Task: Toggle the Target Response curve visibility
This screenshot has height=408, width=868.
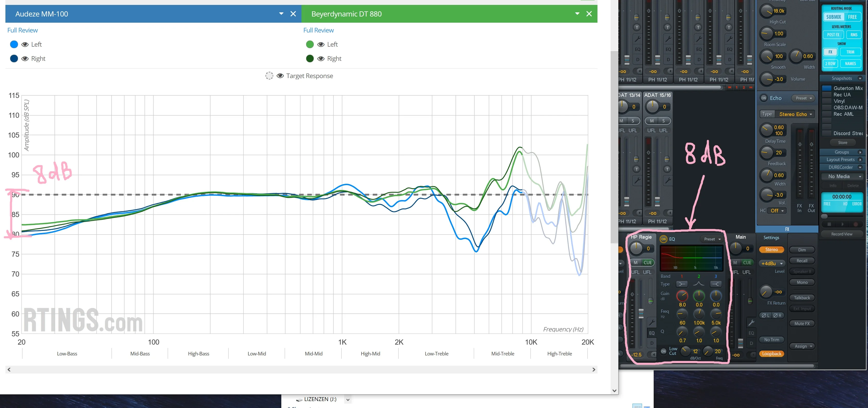Action: coord(280,76)
